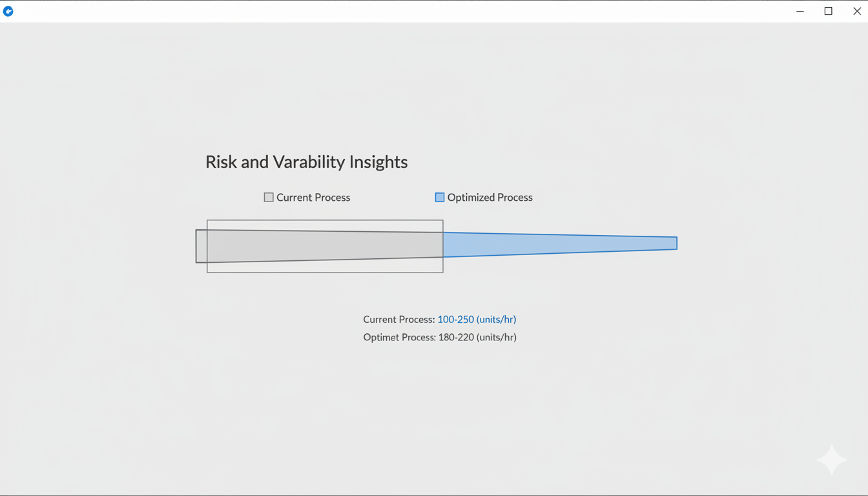Click the blue checkbox swatch beside Optimized Process

tap(439, 197)
